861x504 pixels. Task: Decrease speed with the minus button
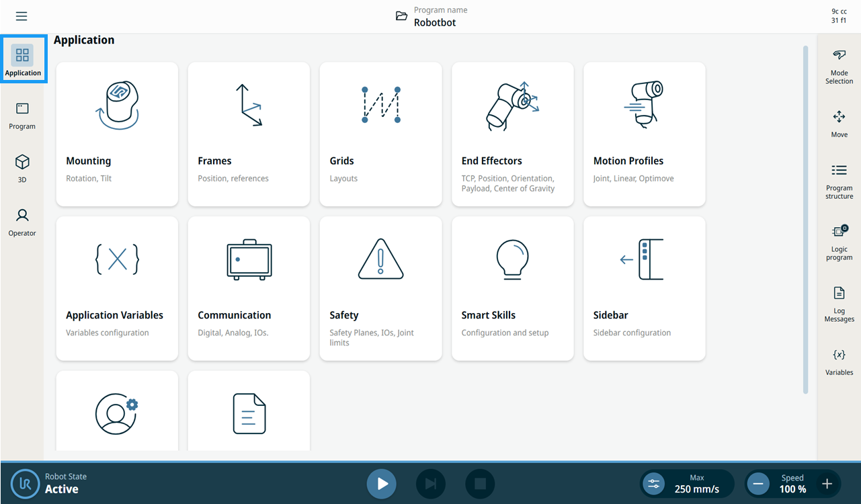click(758, 484)
